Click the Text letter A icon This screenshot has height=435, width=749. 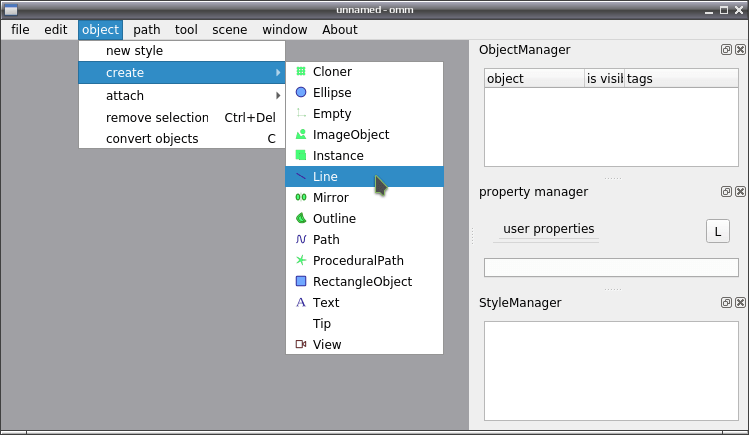pos(301,303)
